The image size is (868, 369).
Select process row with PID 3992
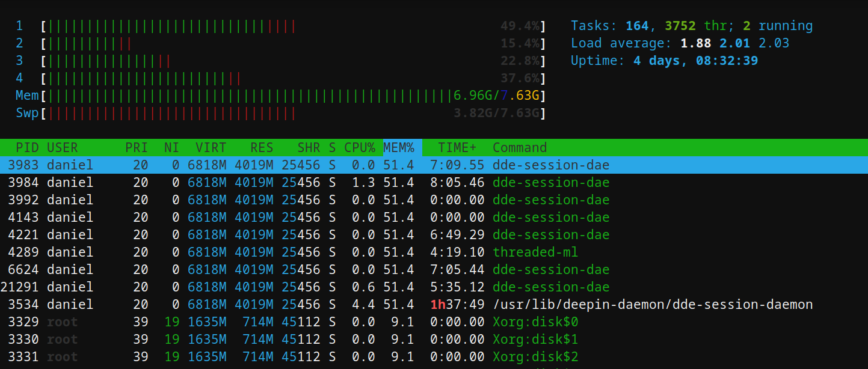434,200
